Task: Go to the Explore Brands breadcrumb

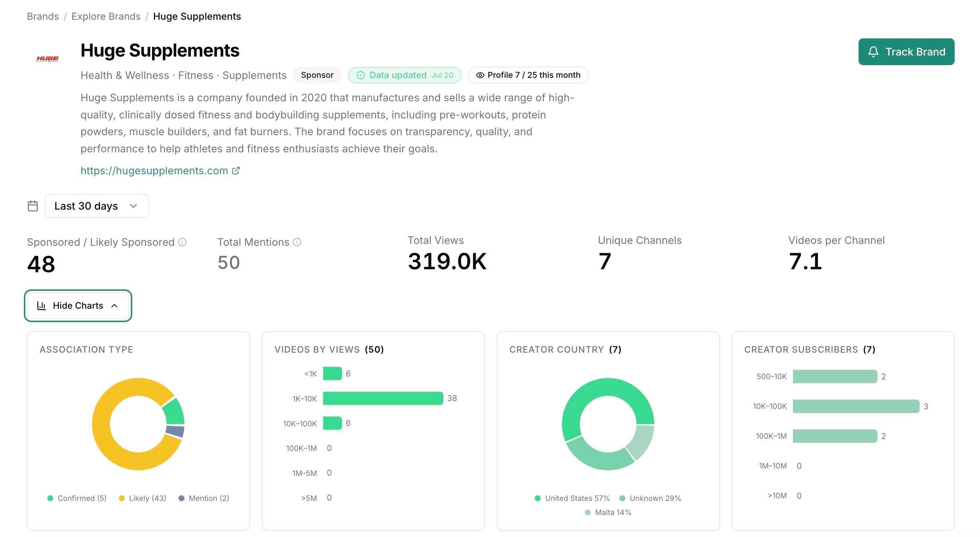Action: point(106,16)
